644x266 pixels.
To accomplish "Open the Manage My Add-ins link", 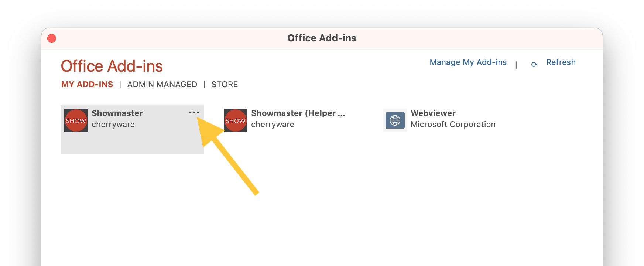I will [468, 62].
